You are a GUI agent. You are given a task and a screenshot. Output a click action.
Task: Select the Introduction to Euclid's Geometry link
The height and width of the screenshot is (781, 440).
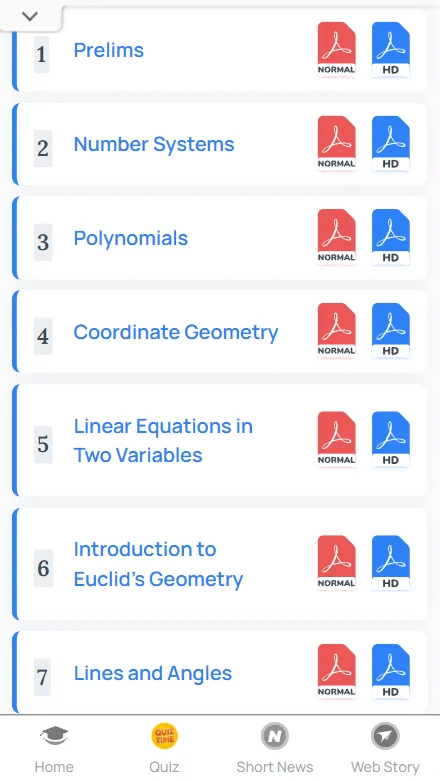pyautogui.click(x=158, y=564)
